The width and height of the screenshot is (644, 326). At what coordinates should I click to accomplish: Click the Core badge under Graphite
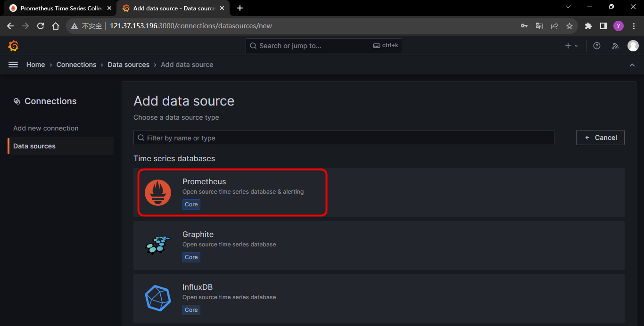click(x=191, y=257)
